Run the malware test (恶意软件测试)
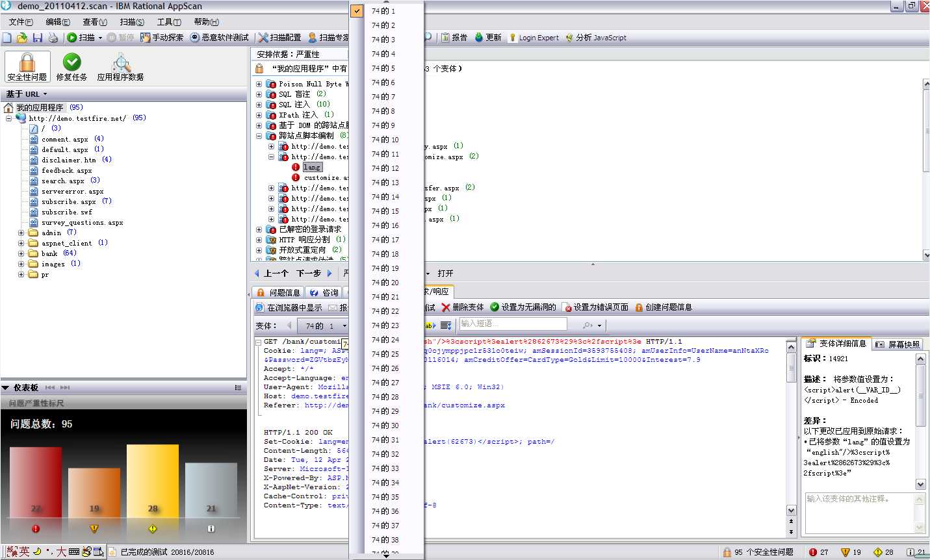This screenshot has height=560, width=930. (219, 38)
